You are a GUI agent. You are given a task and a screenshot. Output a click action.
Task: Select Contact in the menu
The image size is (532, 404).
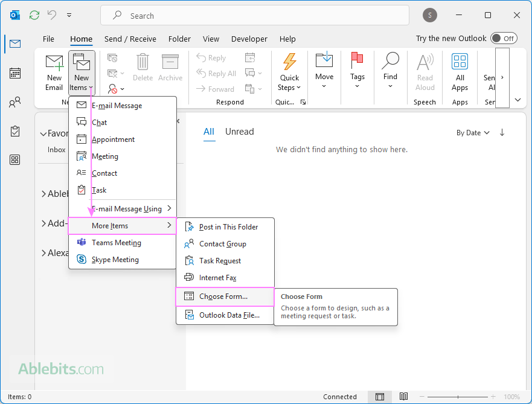pyautogui.click(x=123, y=173)
